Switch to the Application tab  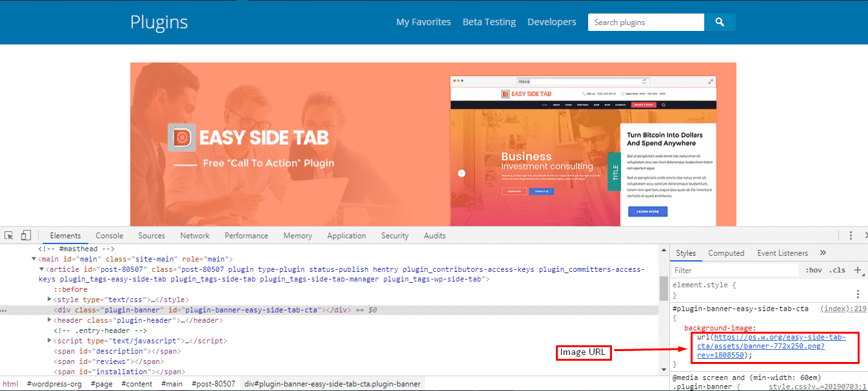click(x=346, y=236)
